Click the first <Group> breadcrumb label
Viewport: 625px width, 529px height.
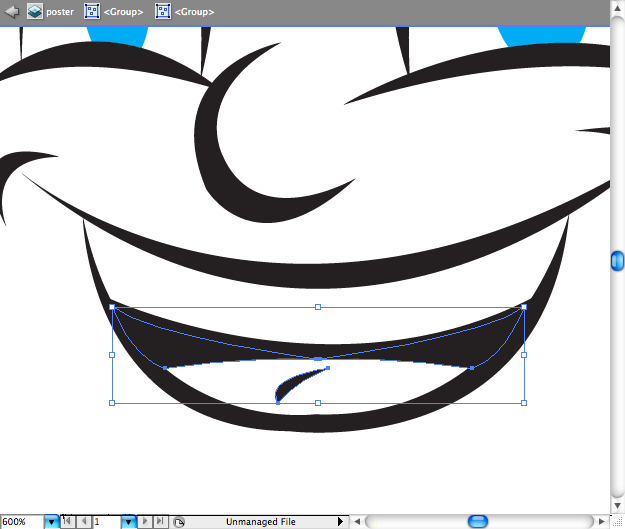pos(123,12)
